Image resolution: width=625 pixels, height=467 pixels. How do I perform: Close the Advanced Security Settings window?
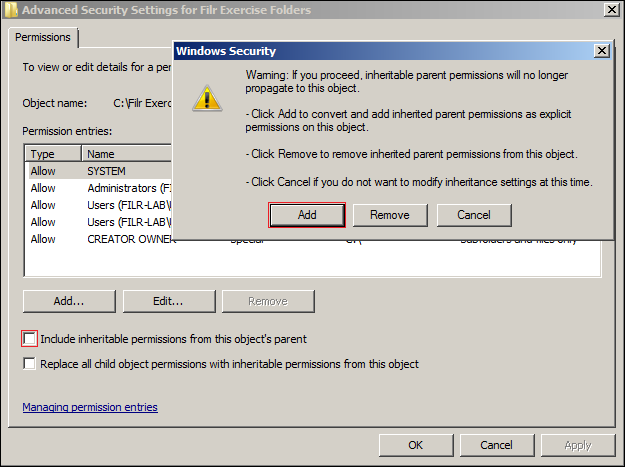pos(610,10)
